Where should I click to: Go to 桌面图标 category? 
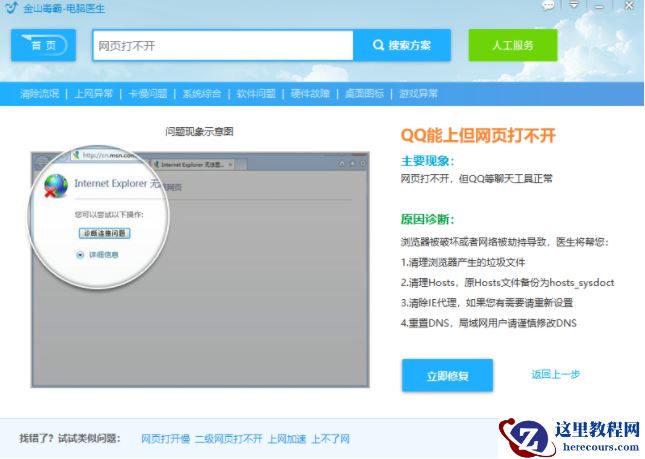[x=364, y=94]
